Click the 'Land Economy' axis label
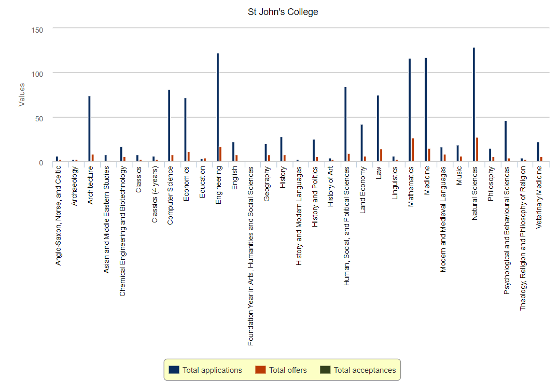 (x=362, y=190)
